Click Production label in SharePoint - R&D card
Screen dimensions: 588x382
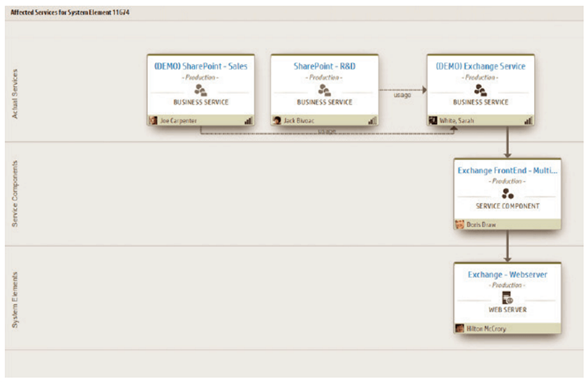click(x=324, y=78)
